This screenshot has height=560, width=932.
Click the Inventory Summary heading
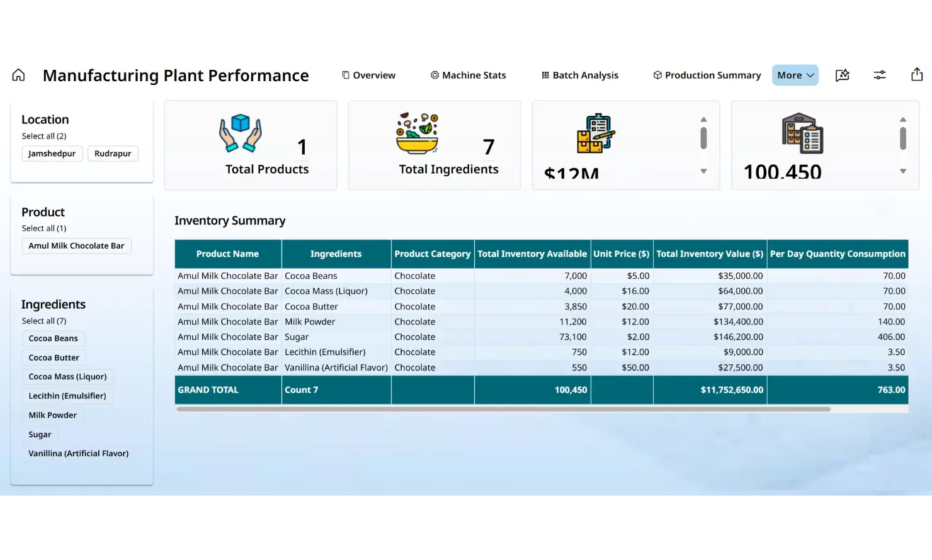tap(230, 221)
